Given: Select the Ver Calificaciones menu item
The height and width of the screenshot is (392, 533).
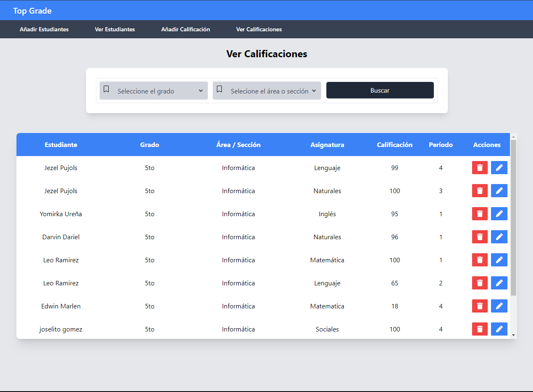Looking at the screenshot, I should pos(259,29).
